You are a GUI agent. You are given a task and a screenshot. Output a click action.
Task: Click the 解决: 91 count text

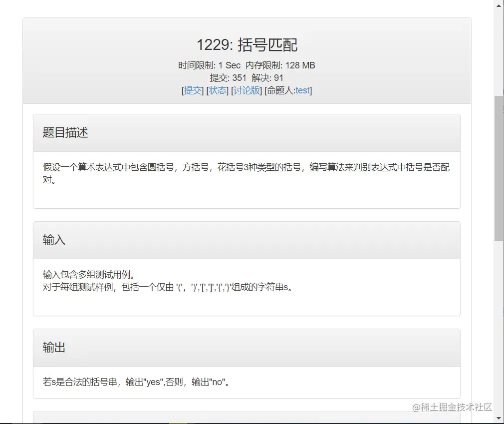(267, 78)
